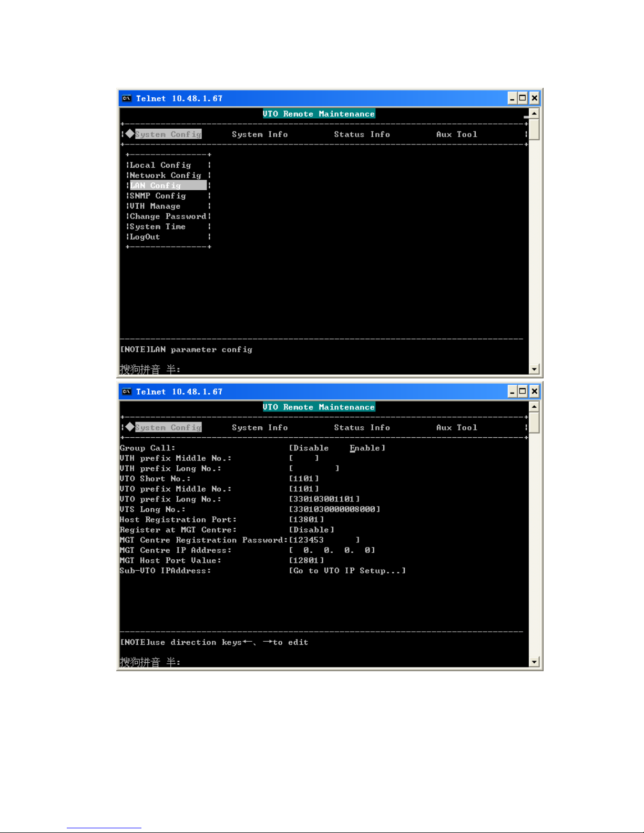644x833 pixels.
Task: Choose Change Password from the menu list
Action: 168,217
